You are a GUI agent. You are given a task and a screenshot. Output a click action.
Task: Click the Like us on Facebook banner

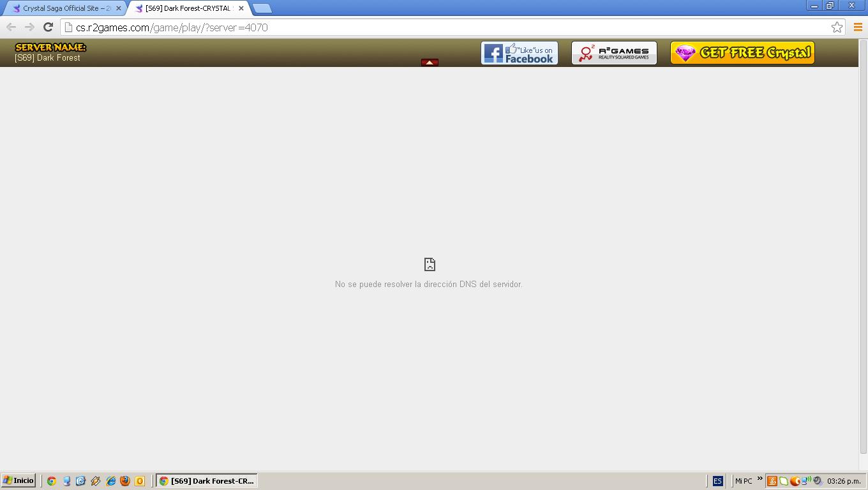(519, 53)
